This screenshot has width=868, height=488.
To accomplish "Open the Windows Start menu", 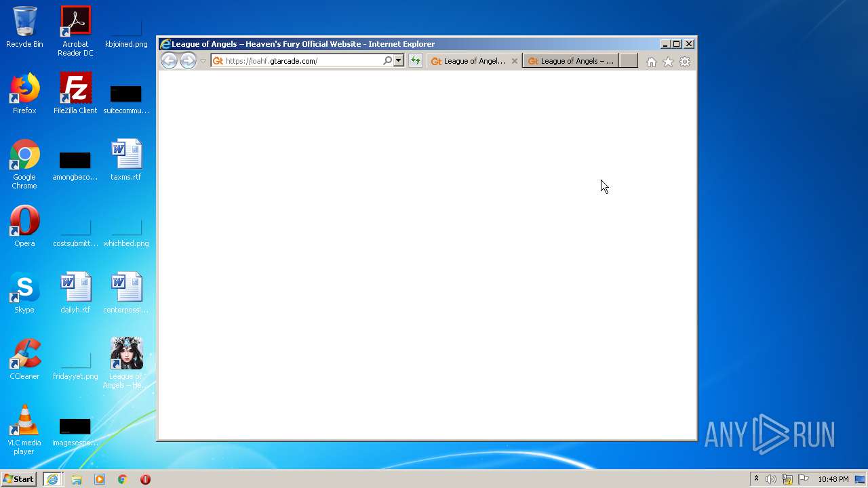I will pos(19,479).
